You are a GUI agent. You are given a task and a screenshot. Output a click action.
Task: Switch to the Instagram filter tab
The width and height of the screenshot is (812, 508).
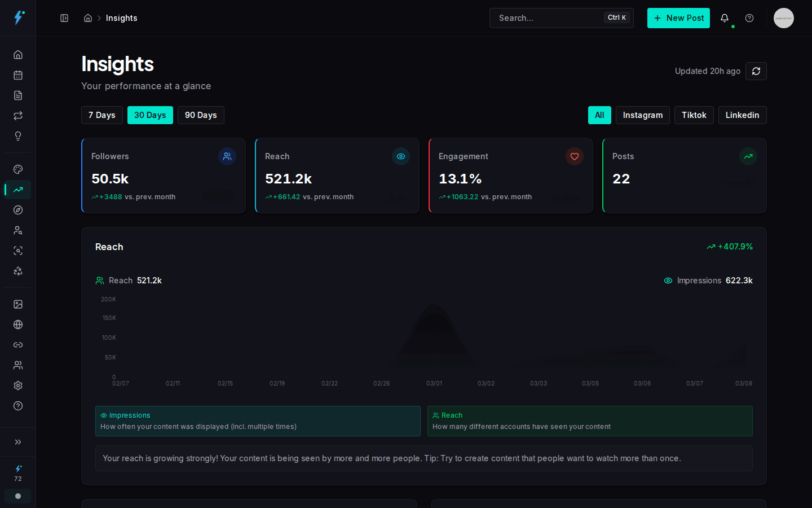click(x=642, y=115)
